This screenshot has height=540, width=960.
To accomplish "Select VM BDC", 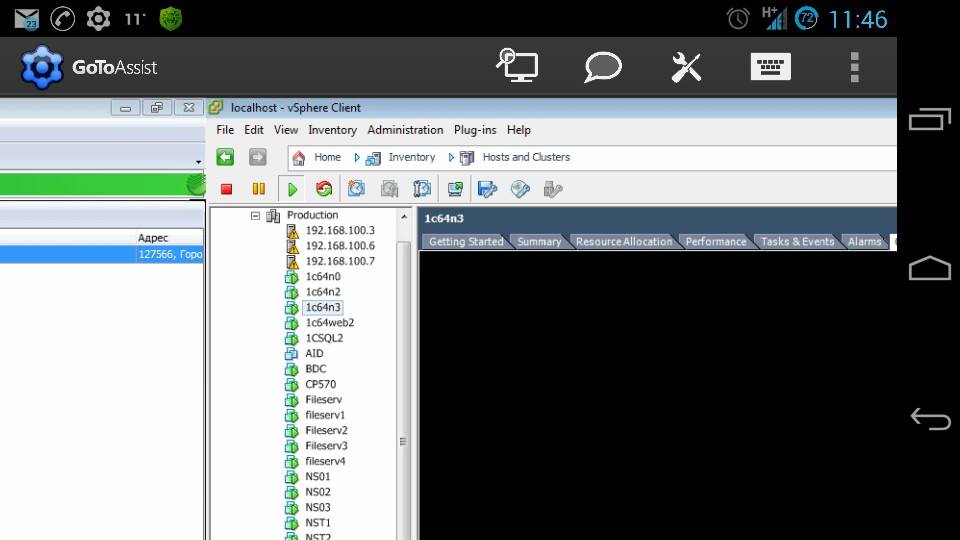I will (x=315, y=369).
